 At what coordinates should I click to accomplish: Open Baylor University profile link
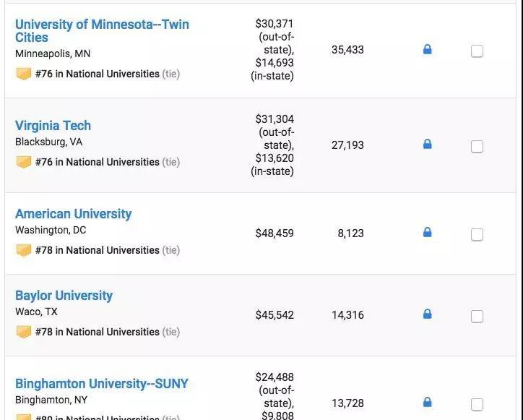tap(64, 296)
